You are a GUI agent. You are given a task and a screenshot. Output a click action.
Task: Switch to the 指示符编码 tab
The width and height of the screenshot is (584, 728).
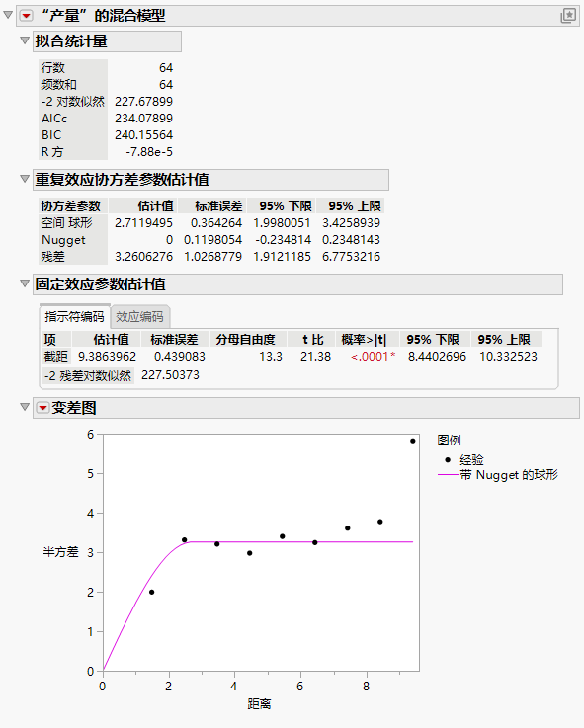coord(74,317)
